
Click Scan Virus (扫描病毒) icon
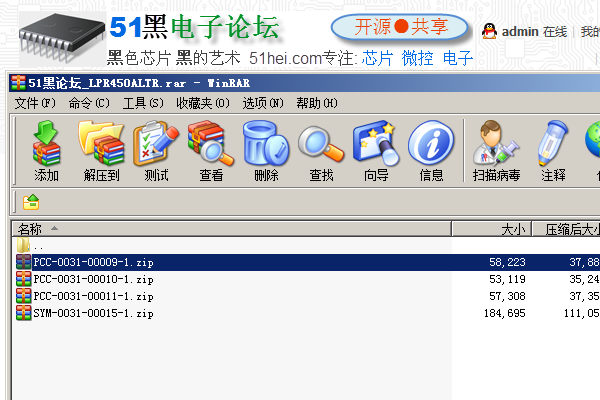(496, 143)
